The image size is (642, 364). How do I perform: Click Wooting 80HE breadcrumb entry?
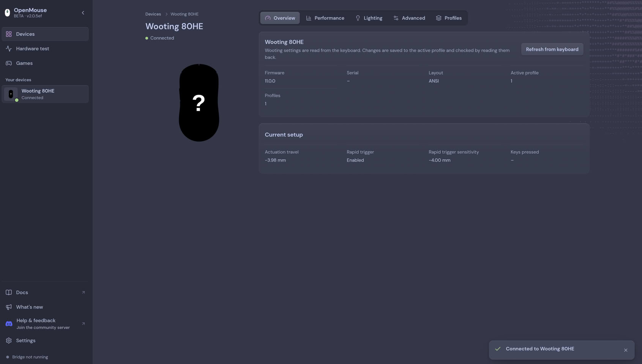click(x=184, y=14)
